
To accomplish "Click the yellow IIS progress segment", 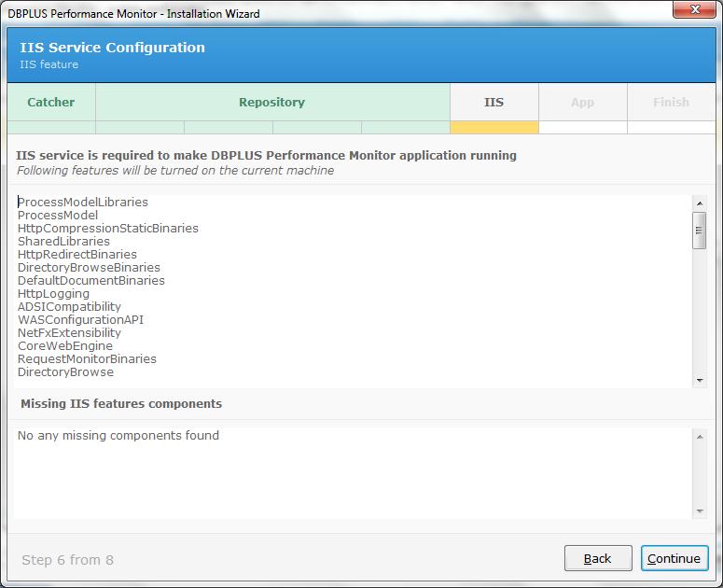I will [494, 127].
